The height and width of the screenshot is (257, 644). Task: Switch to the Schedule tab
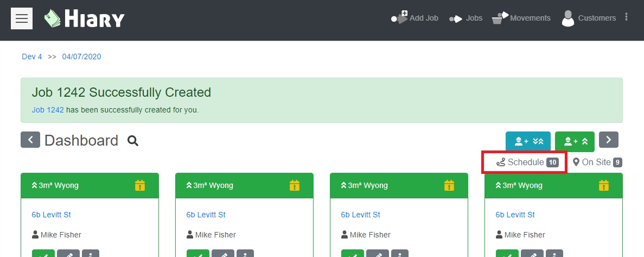(527, 162)
